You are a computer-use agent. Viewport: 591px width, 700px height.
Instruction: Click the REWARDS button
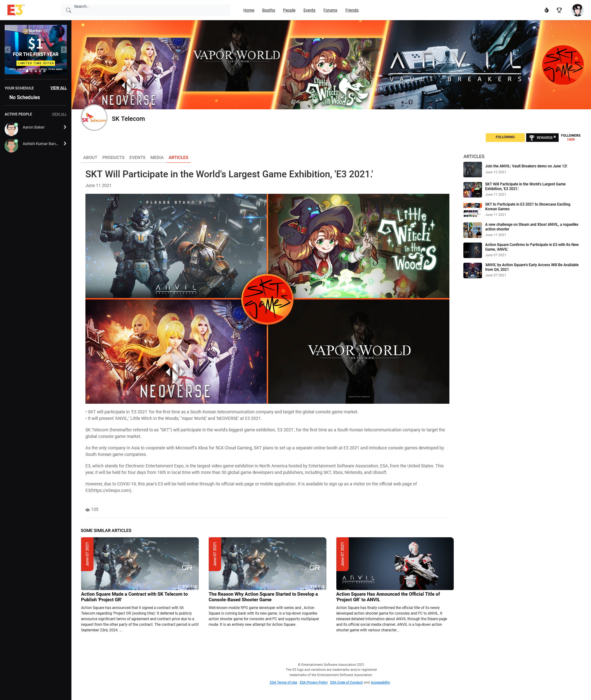point(542,137)
